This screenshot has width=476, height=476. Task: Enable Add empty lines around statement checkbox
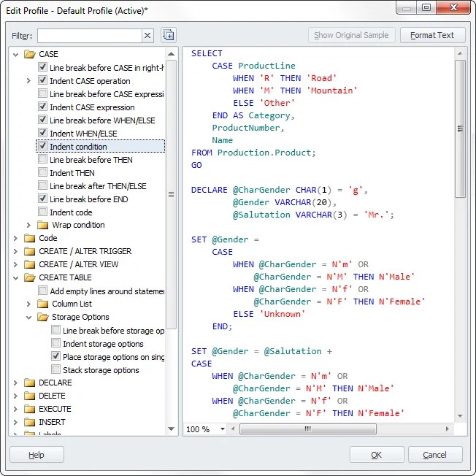43,291
